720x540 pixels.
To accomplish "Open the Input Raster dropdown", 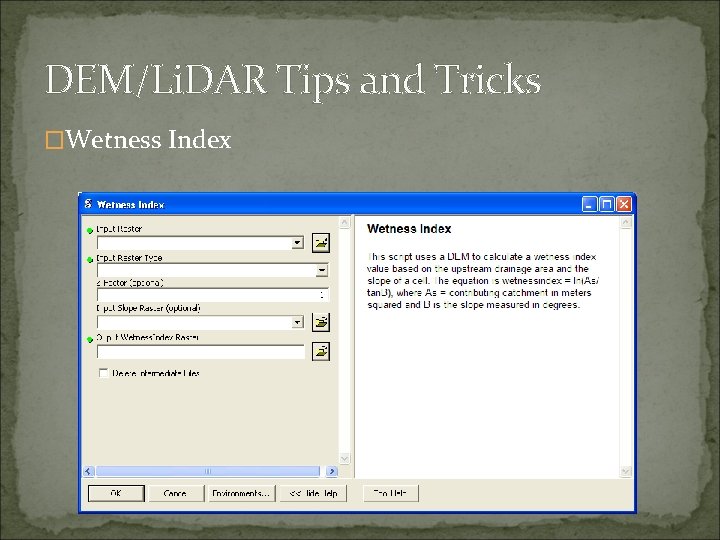I will (298, 242).
